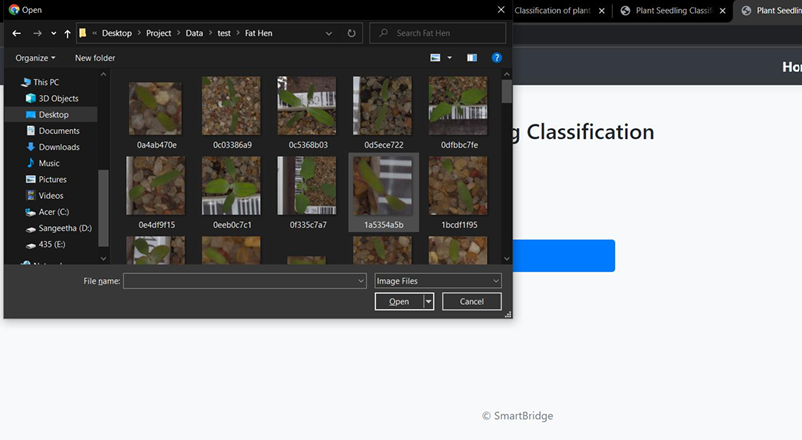This screenshot has height=440, width=802.
Task: Open the Music folder in the sidebar
Action: pyautogui.click(x=48, y=163)
